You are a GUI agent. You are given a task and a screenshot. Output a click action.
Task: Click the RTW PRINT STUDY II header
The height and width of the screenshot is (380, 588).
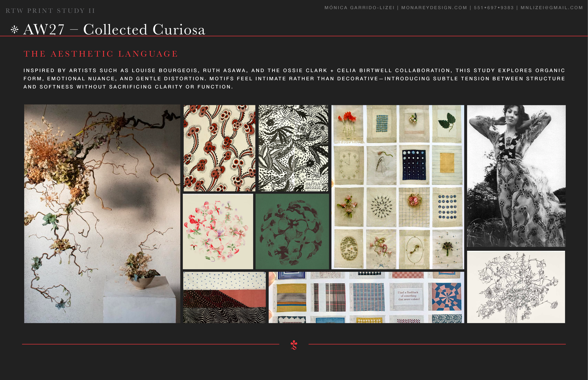point(50,10)
